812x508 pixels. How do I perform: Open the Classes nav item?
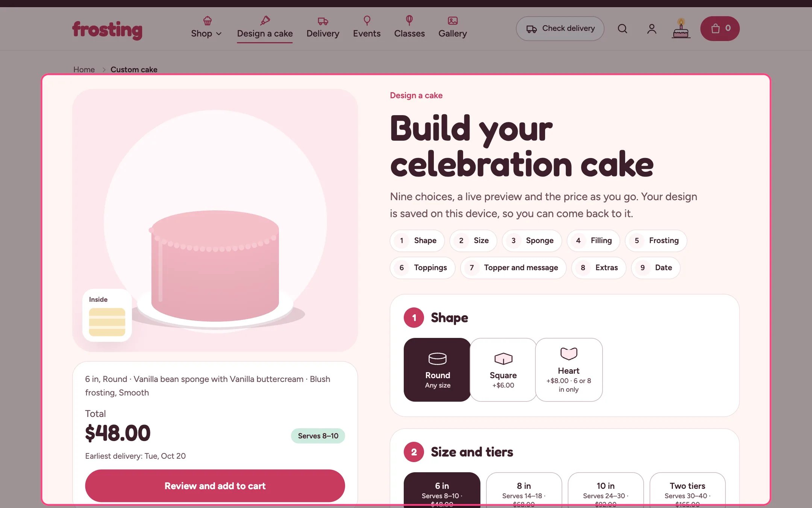point(409,27)
